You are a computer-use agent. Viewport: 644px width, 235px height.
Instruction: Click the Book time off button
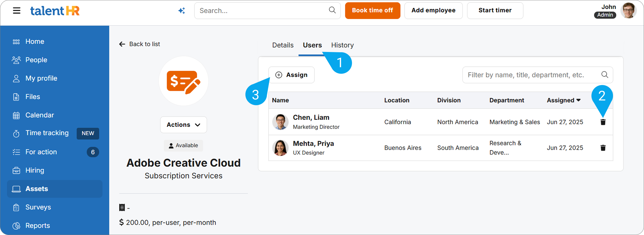click(x=373, y=11)
